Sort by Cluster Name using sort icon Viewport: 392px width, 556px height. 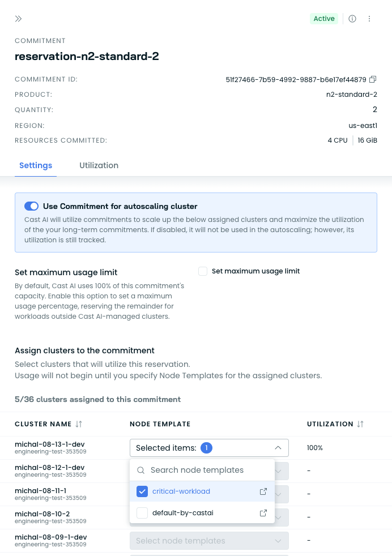point(79,424)
